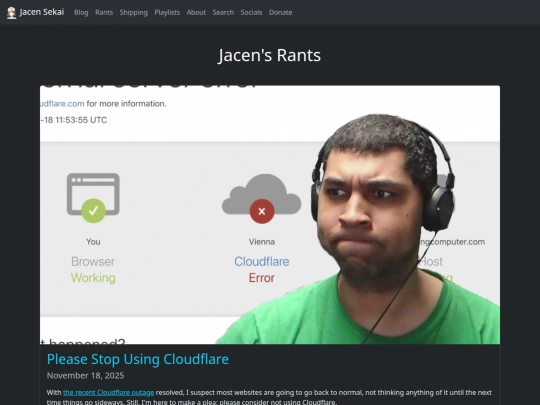Open the Cloudflare error article thumbnail

[270, 215]
